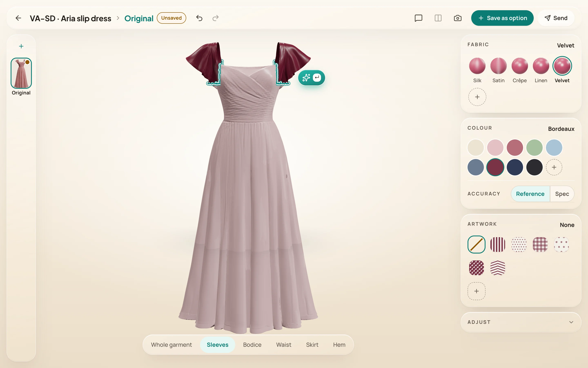This screenshot has width=588, height=368.
Task: Select the Satin fabric ball
Action: tap(498, 66)
